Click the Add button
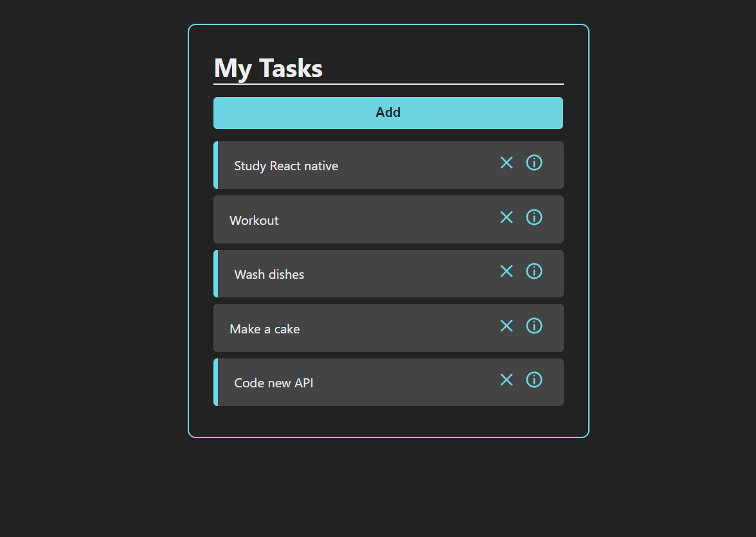756x537 pixels. point(388,112)
